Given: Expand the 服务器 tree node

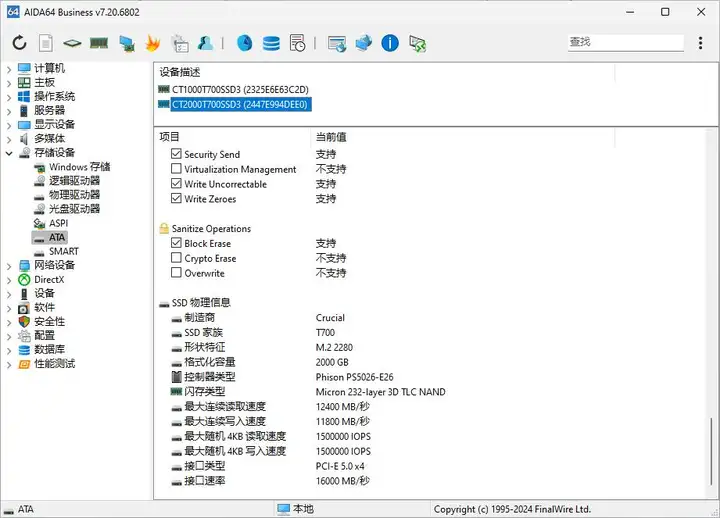Looking at the screenshot, I should pos(9,112).
